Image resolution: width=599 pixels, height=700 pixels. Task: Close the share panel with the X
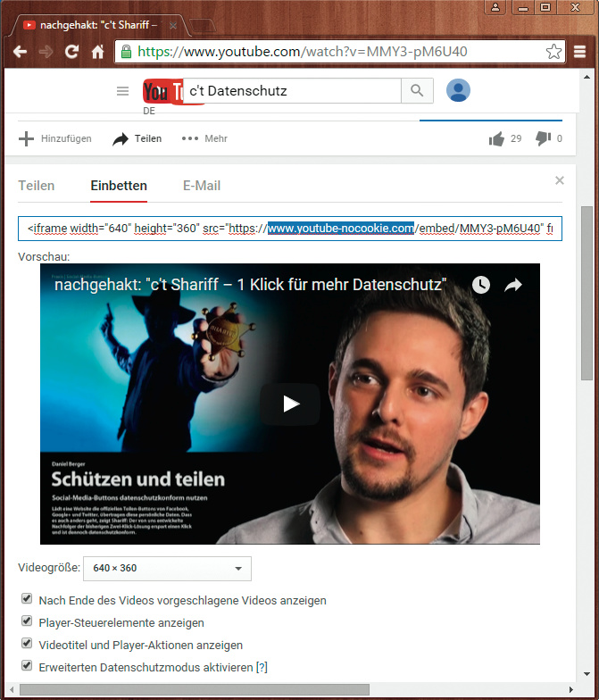click(x=559, y=180)
